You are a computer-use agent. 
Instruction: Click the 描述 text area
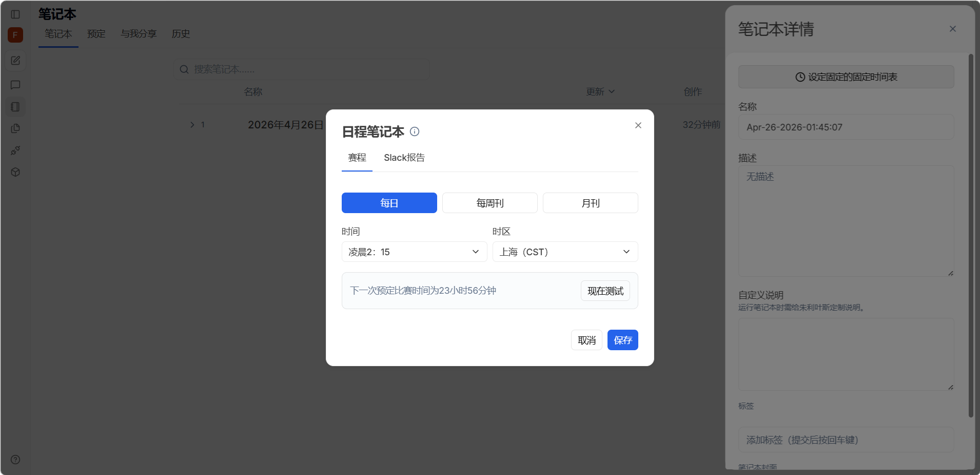(x=846, y=221)
